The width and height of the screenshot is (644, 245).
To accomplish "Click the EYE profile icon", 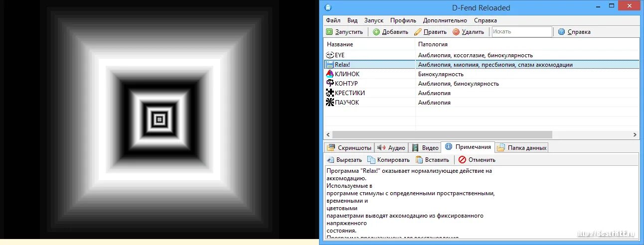I will pyautogui.click(x=329, y=55).
